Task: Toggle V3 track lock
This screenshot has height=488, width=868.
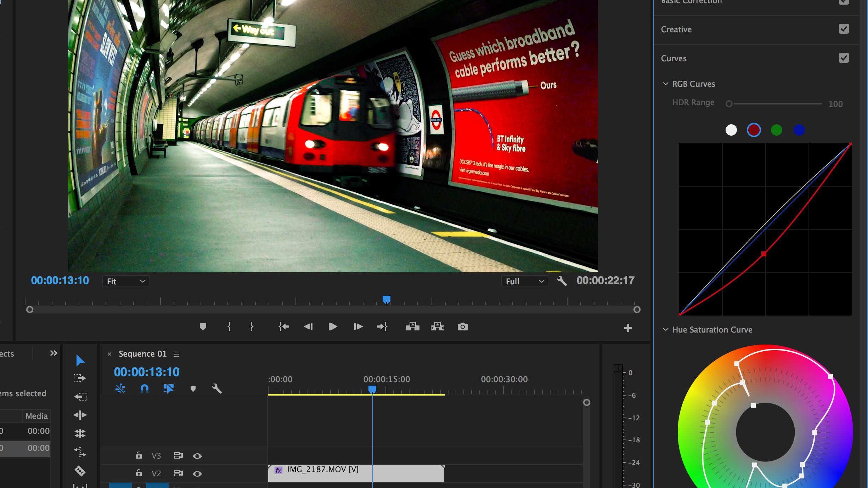Action: 139,455
